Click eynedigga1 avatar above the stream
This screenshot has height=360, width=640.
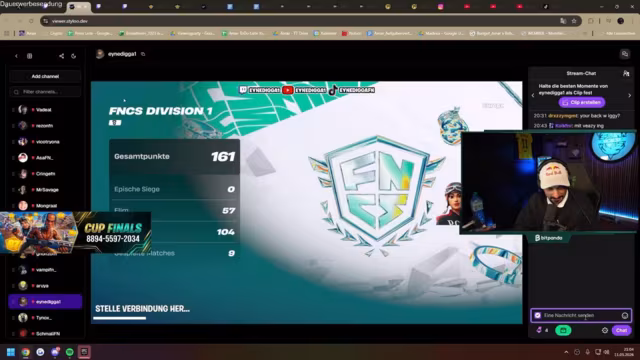tap(100, 54)
